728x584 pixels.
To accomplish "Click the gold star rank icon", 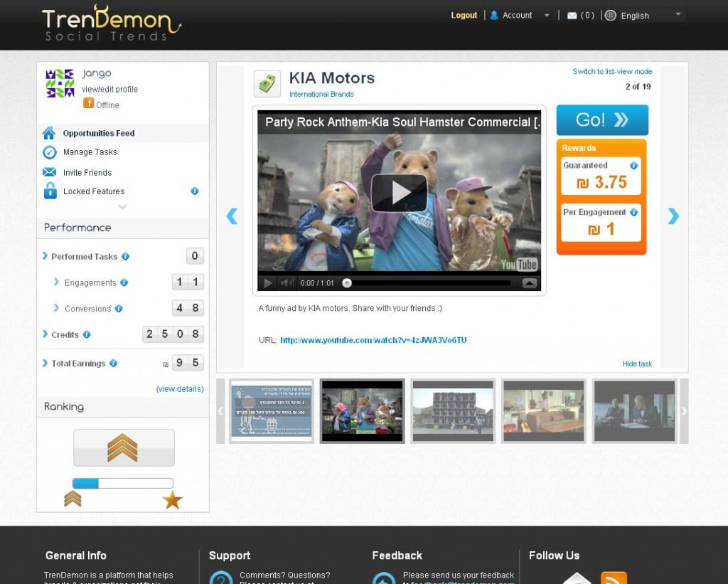I will (x=172, y=500).
